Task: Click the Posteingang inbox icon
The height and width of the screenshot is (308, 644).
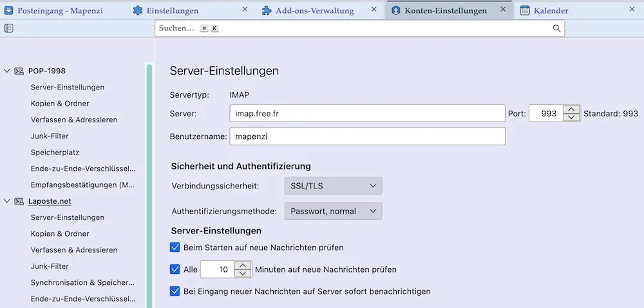Action: pos(8,11)
